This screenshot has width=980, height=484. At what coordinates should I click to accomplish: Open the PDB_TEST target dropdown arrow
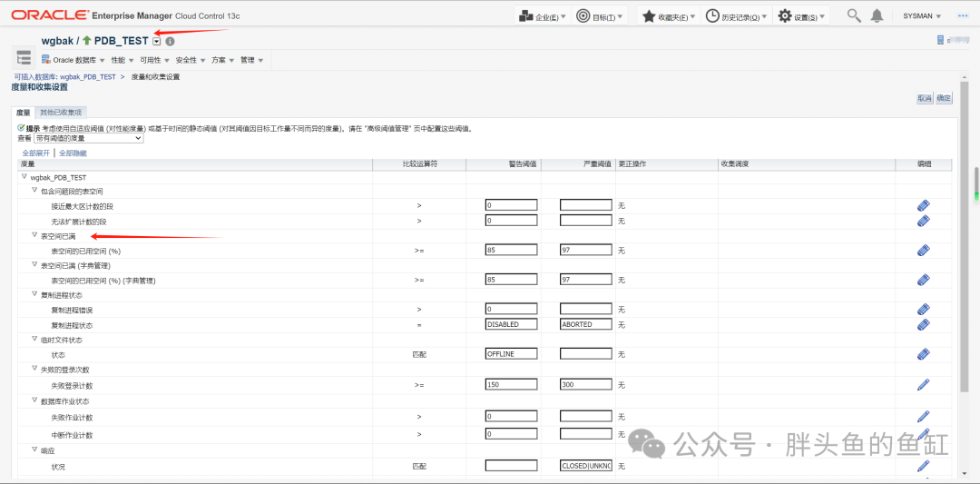[157, 41]
